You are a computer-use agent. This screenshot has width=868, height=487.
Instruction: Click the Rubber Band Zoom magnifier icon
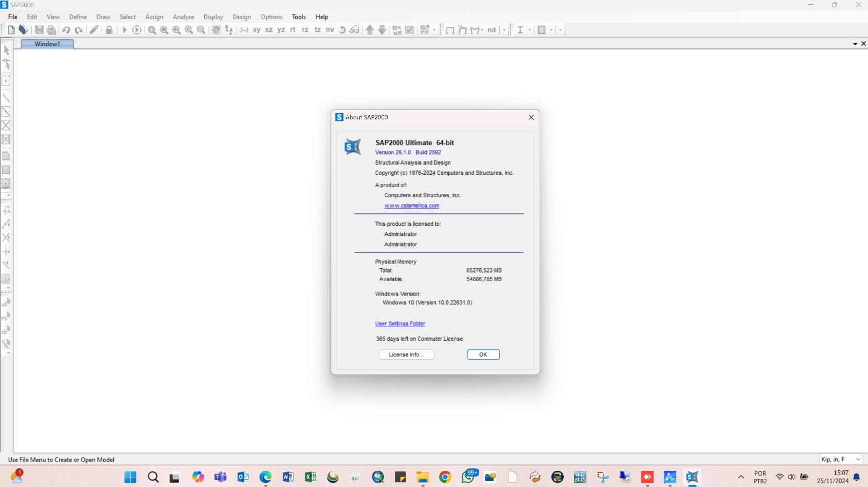[152, 30]
